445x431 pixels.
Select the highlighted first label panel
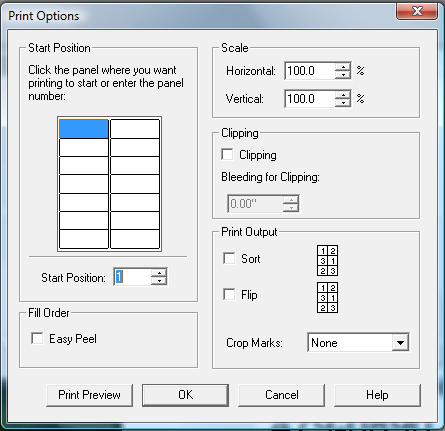point(84,129)
